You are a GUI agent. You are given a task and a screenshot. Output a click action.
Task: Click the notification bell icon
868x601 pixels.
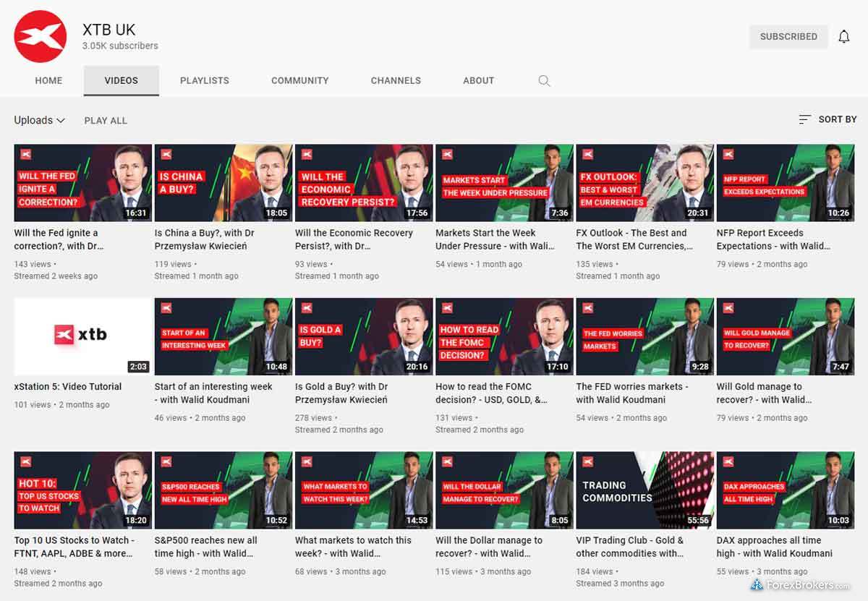[x=843, y=37]
